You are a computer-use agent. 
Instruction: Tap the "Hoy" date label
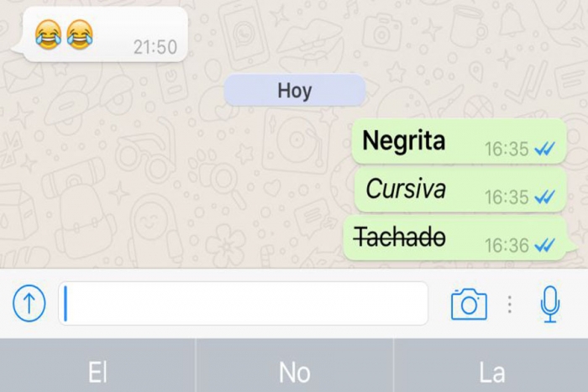pyautogui.click(x=295, y=91)
